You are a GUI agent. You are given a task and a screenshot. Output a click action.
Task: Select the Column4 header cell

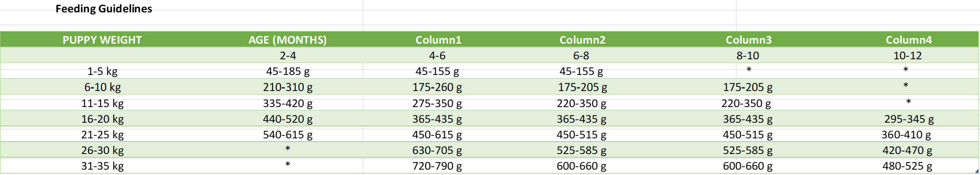click(x=908, y=40)
